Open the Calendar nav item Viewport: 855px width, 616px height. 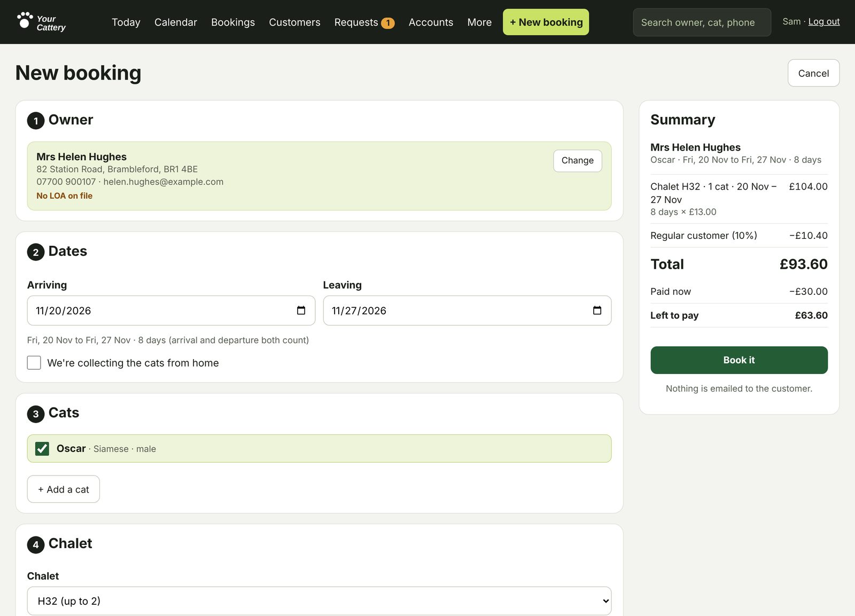click(x=176, y=22)
